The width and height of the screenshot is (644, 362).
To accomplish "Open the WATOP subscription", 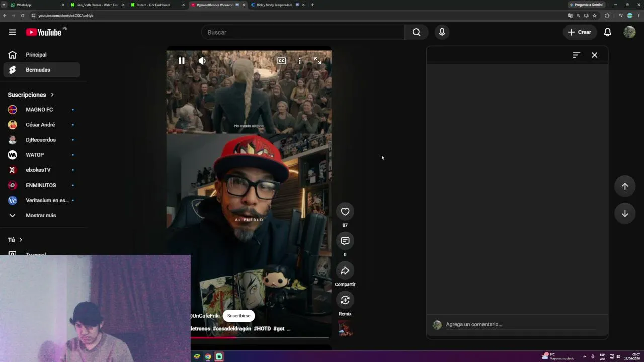I will pos(42,155).
